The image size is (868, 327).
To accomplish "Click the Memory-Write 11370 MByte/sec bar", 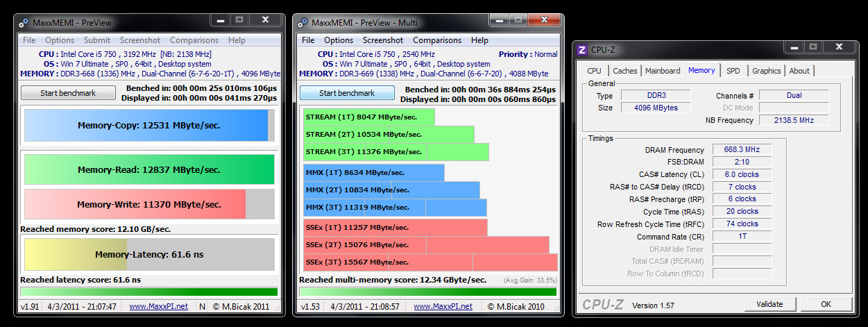I will pyautogui.click(x=149, y=204).
